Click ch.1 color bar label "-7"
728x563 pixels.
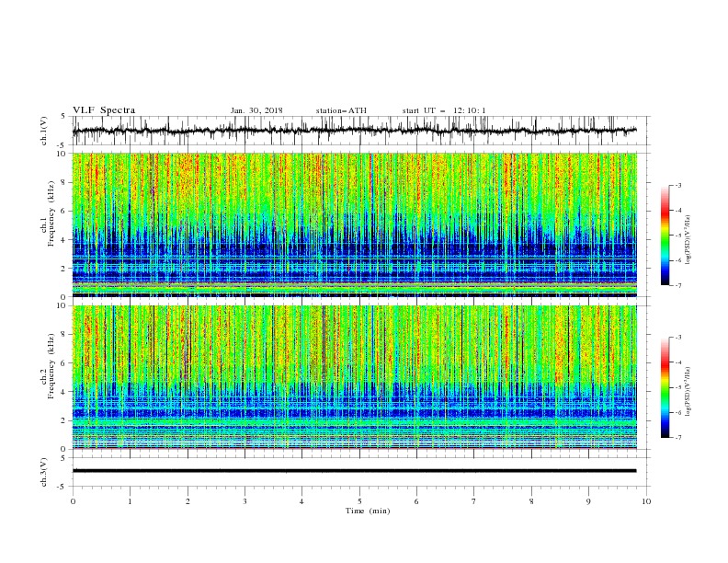point(678,285)
